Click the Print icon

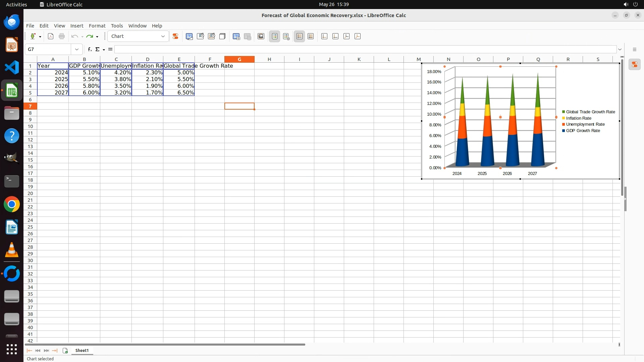(62, 36)
